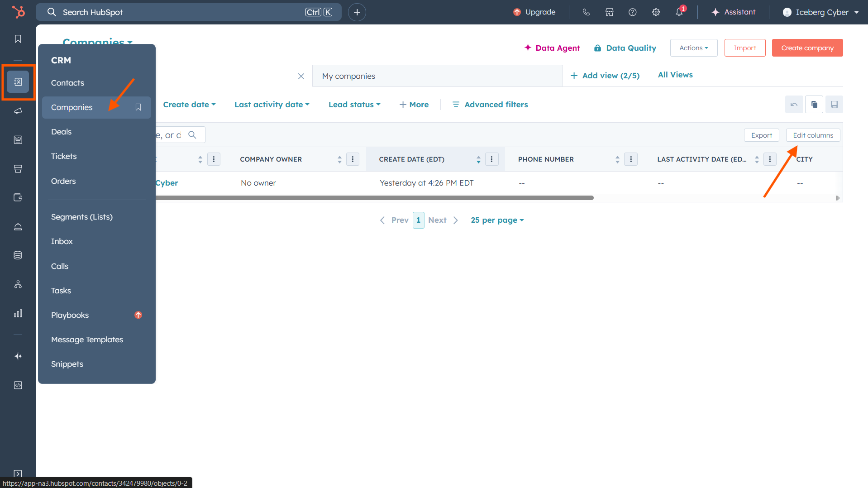The image size is (868, 488).
Task: Open Create Date column options menu
Action: [x=491, y=159]
